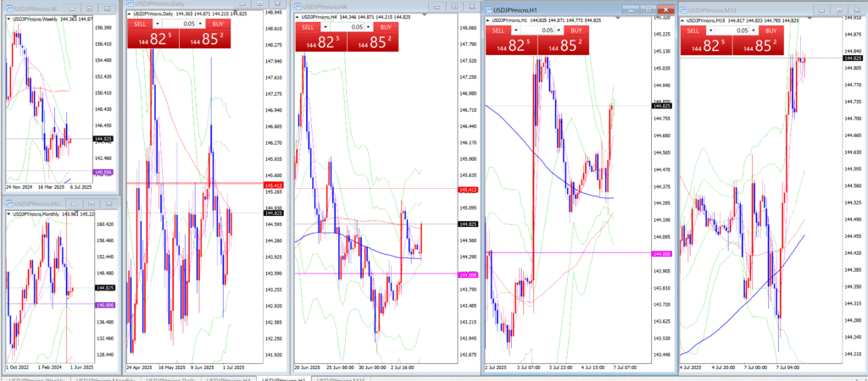Switch to the USDJPYmicro,Monthly bottom tab
Screen dimensions: 868x381
[x=106, y=378]
